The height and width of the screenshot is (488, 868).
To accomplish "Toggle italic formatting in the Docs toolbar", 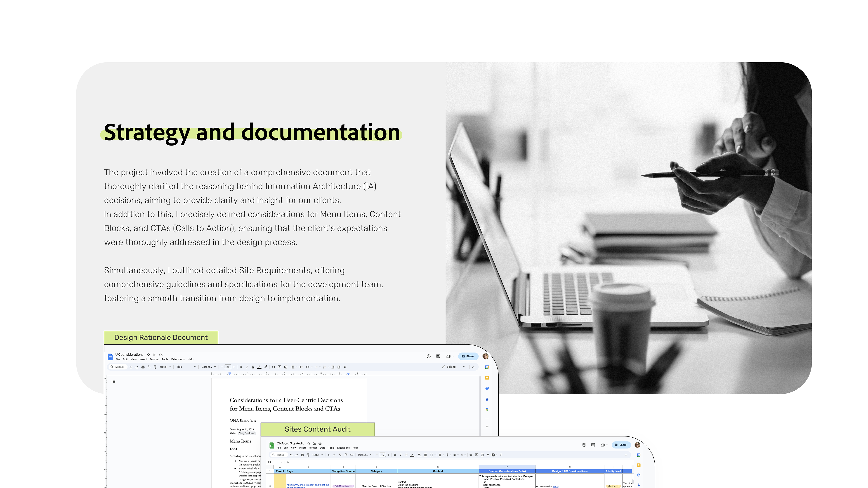I will 247,367.
